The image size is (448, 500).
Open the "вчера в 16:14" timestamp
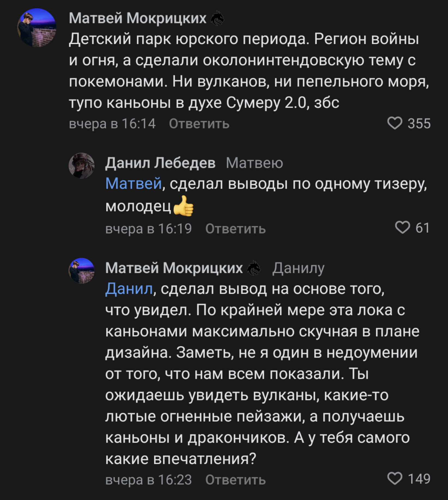(x=112, y=124)
